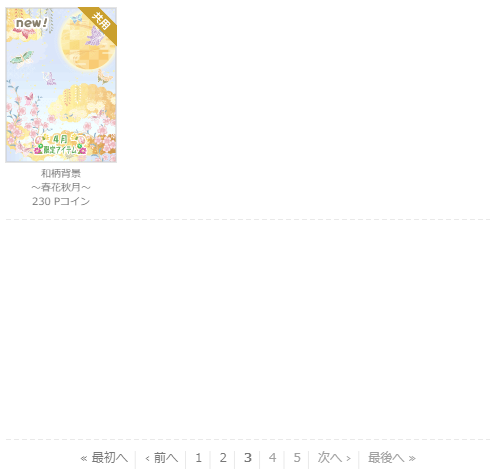Go to first page via 最初へ
The image size is (495, 475).
pyautogui.click(x=104, y=458)
